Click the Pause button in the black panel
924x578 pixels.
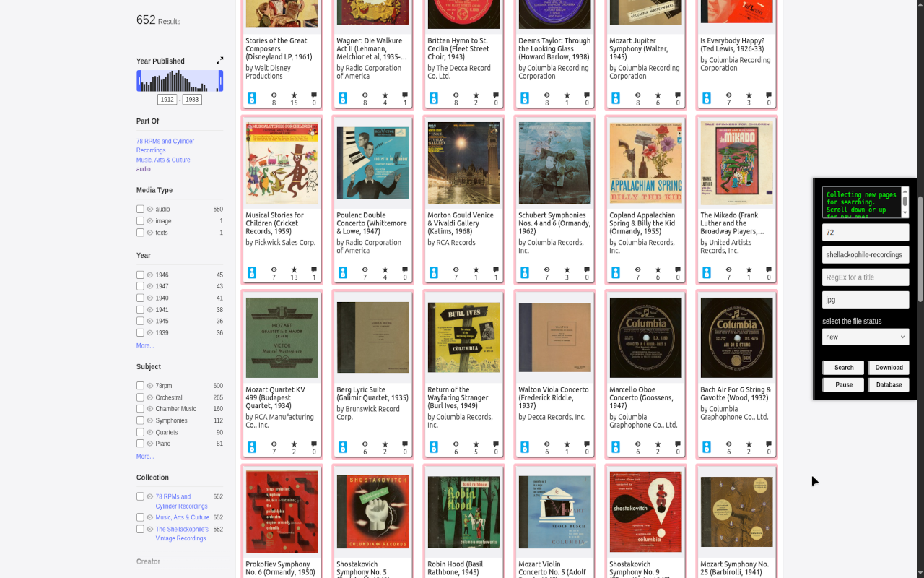(844, 385)
